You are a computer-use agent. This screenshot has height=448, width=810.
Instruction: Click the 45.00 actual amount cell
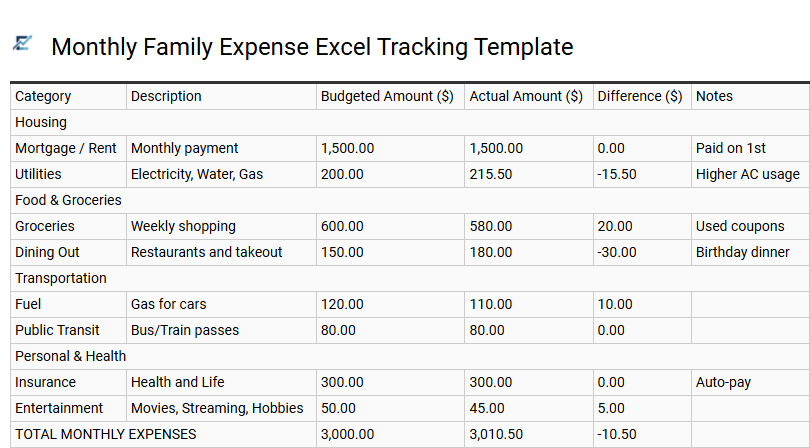click(529, 408)
